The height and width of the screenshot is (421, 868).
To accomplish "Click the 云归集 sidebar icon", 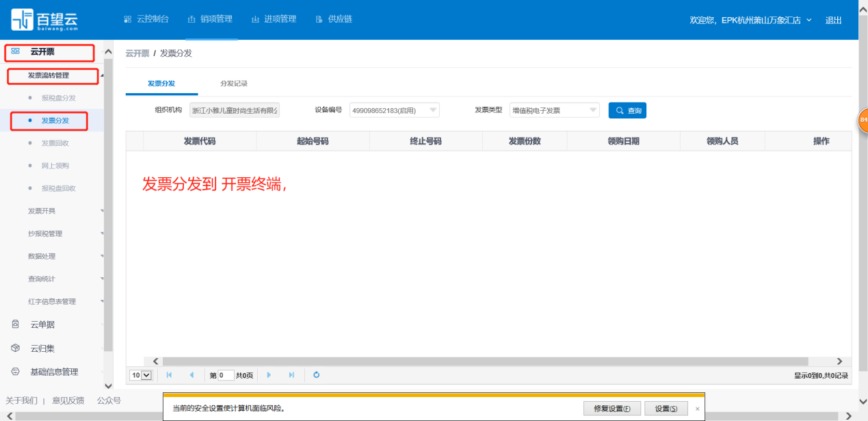I will click(16, 348).
